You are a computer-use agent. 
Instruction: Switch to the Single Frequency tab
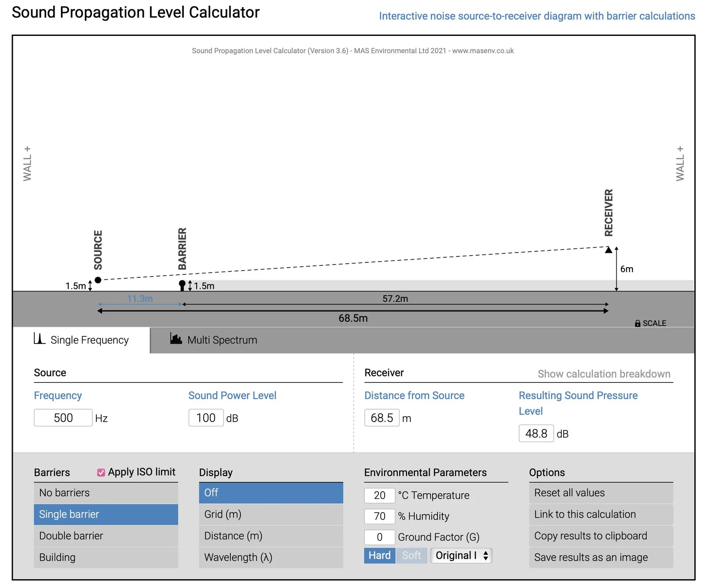click(82, 340)
